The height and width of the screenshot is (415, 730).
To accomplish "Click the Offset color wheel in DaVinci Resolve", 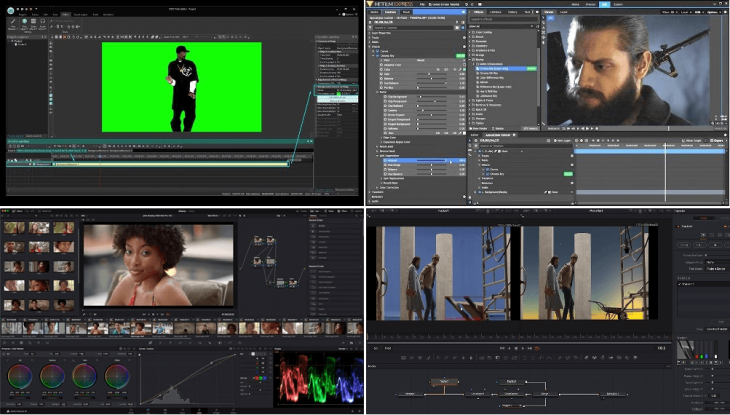I will [117, 376].
